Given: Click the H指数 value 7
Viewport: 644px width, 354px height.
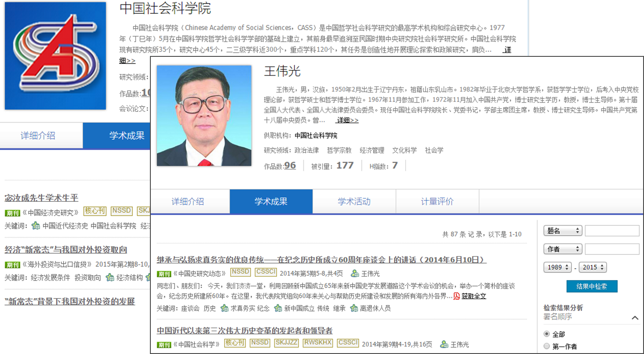Looking at the screenshot, I should 395,166.
